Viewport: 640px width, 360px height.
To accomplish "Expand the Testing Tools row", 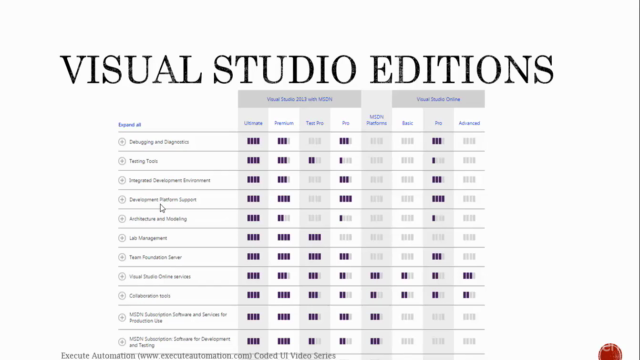I will coord(122,161).
